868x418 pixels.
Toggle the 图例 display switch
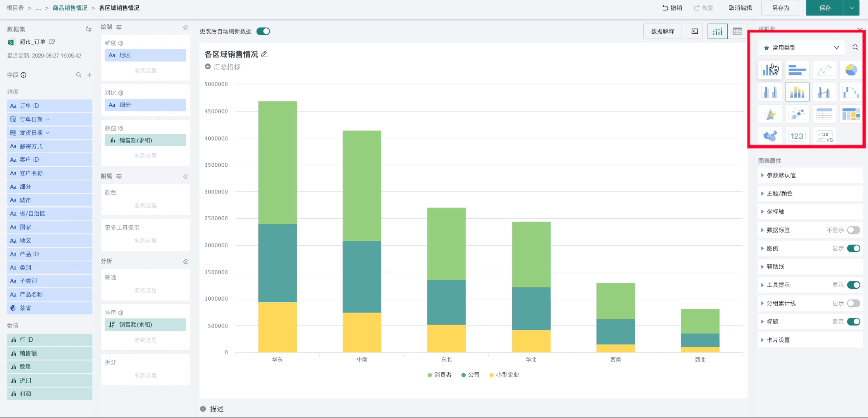(853, 248)
